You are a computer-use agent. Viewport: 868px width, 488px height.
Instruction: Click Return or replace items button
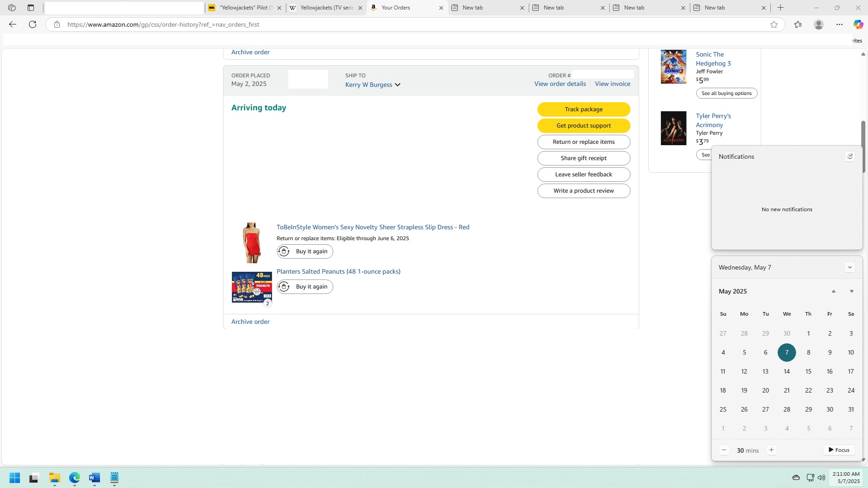[x=583, y=142]
